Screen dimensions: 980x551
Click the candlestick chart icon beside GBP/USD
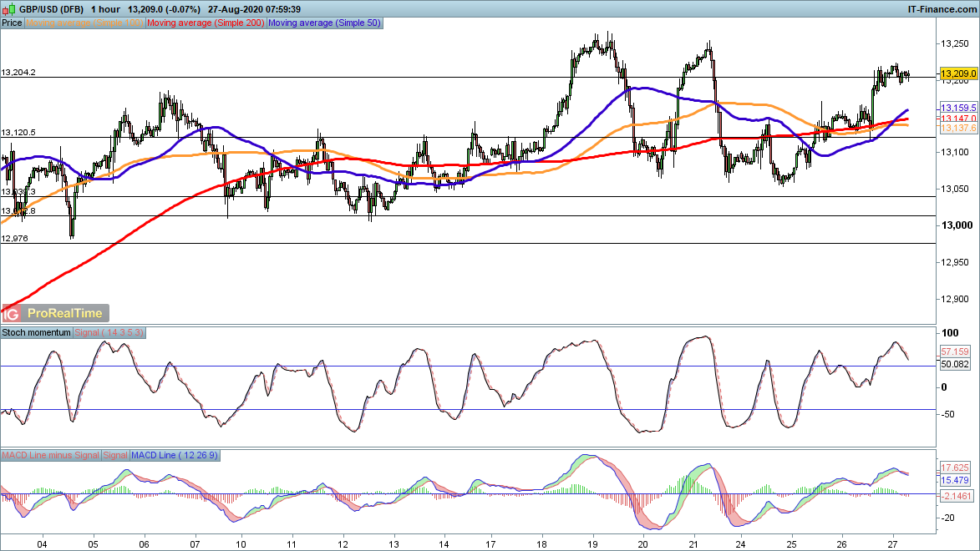[x=9, y=9]
